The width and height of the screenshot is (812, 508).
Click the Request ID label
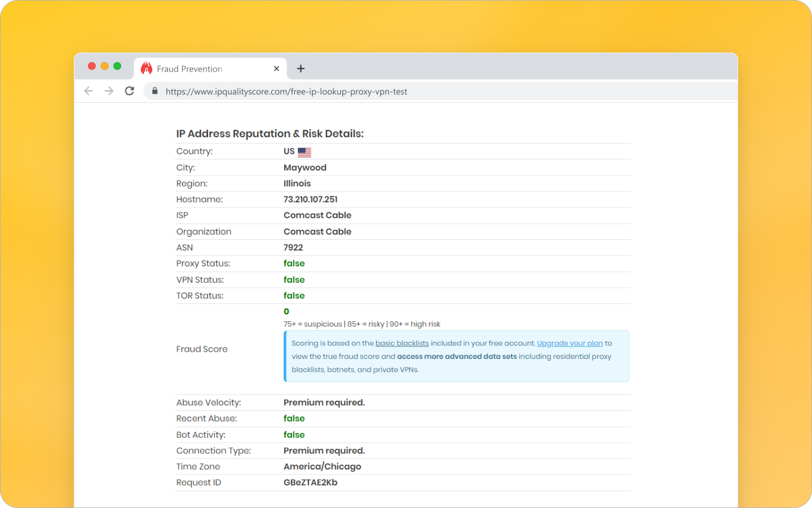pos(198,483)
